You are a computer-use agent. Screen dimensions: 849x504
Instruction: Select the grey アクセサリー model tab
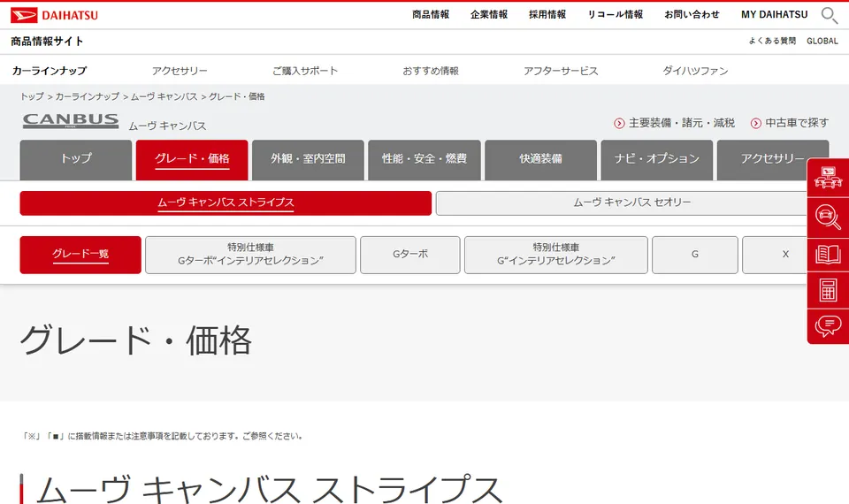coord(773,160)
